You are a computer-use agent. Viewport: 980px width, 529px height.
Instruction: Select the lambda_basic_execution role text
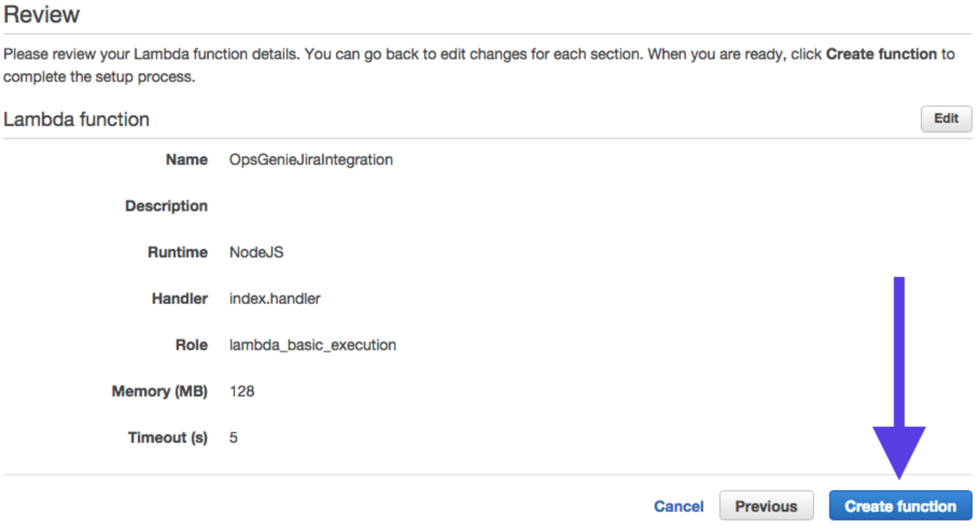(312, 345)
